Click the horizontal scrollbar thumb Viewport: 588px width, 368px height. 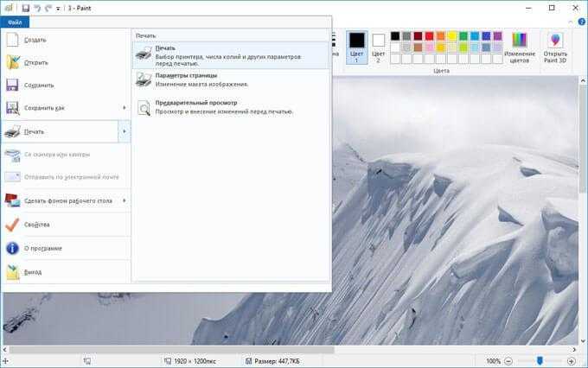click(171, 349)
